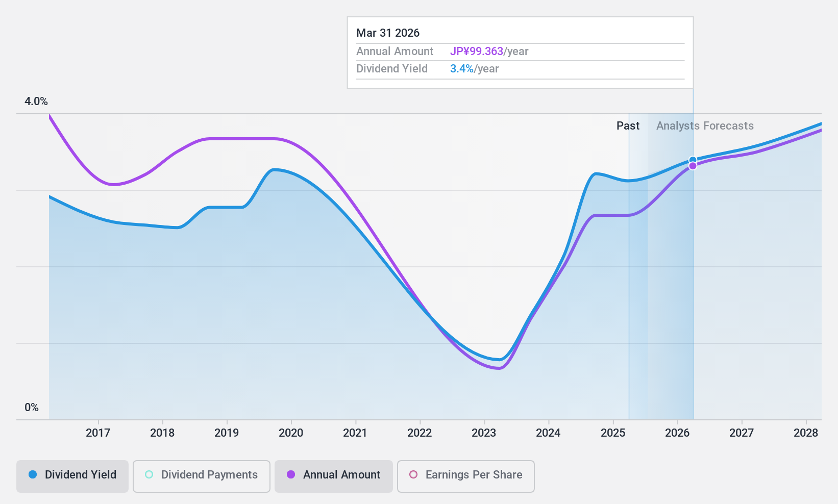Image resolution: width=838 pixels, height=504 pixels.
Task: Toggle the Annual Amount series
Action: coord(334,476)
